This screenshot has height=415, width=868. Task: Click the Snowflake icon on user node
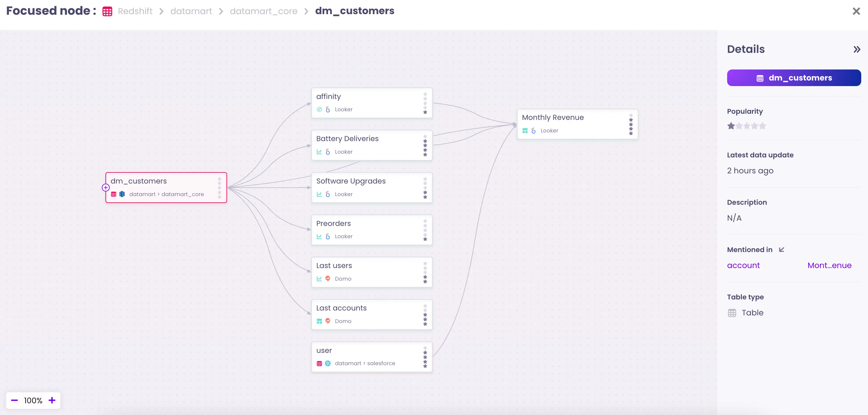pyautogui.click(x=328, y=363)
